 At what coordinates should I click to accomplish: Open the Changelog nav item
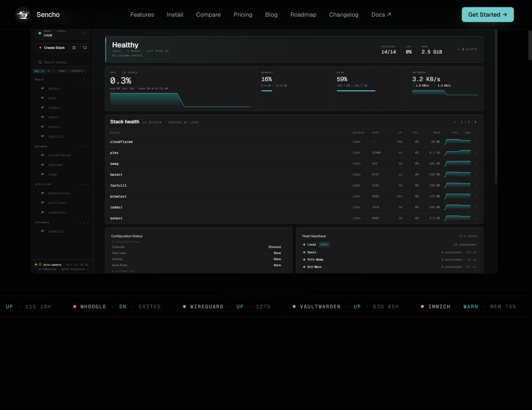click(x=344, y=15)
